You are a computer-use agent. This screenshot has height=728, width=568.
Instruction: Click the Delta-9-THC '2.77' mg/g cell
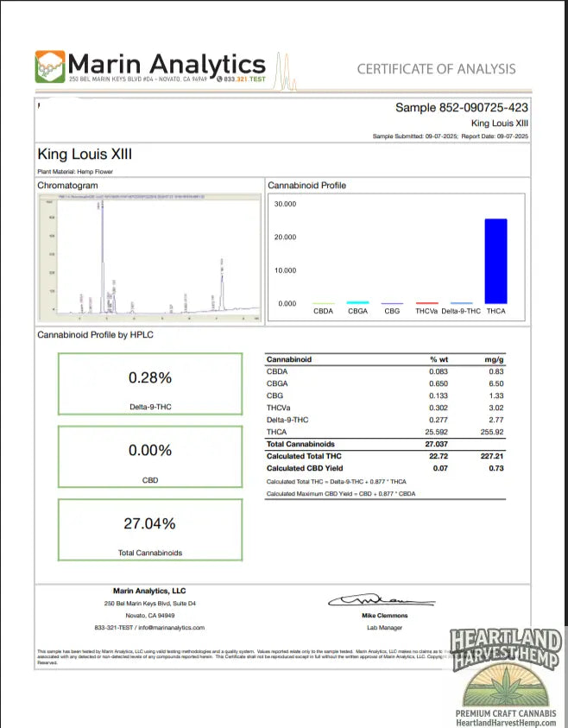point(496,420)
